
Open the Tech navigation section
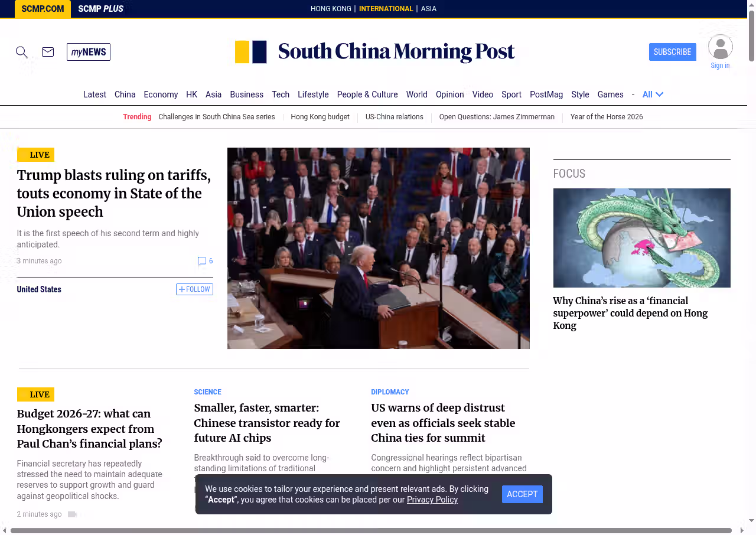281,94
